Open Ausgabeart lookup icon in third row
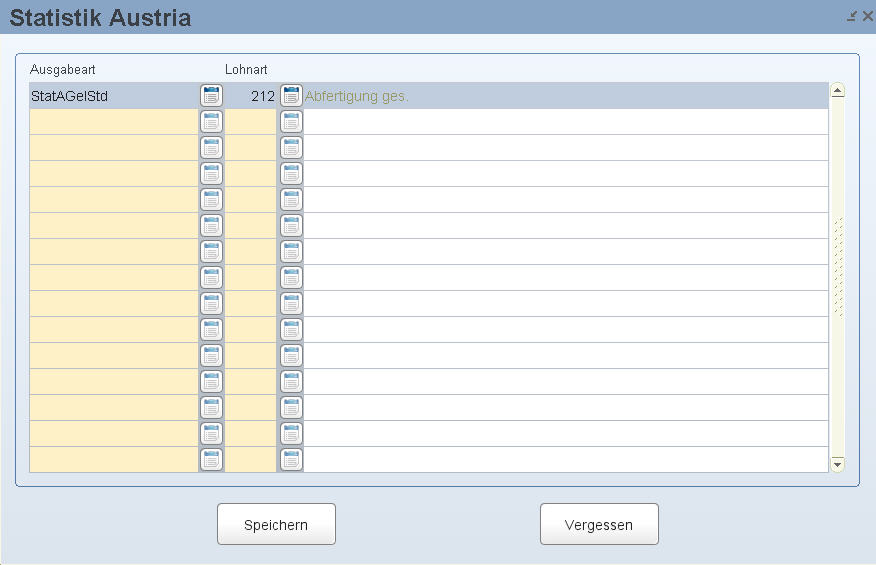This screenshot has width=876, height=565. point(211,148)
